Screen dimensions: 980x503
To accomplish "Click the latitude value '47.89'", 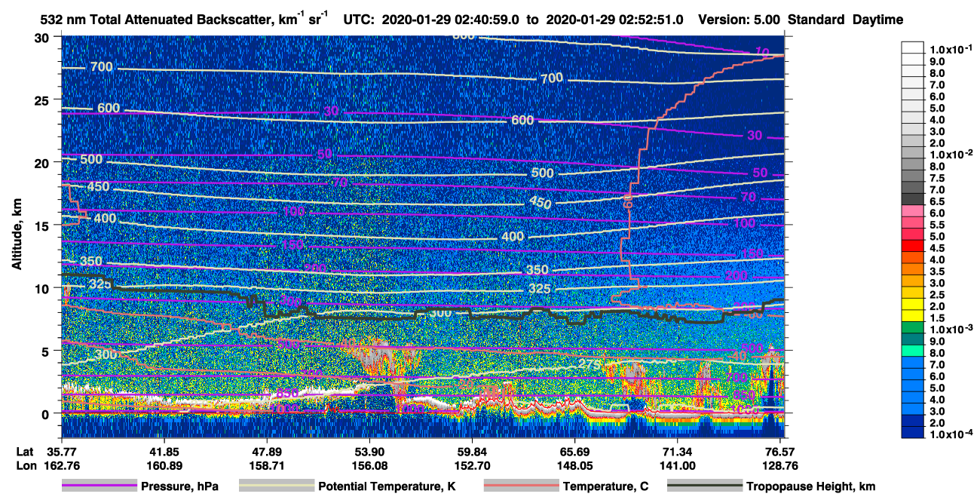I will click(x=267, y=452).
